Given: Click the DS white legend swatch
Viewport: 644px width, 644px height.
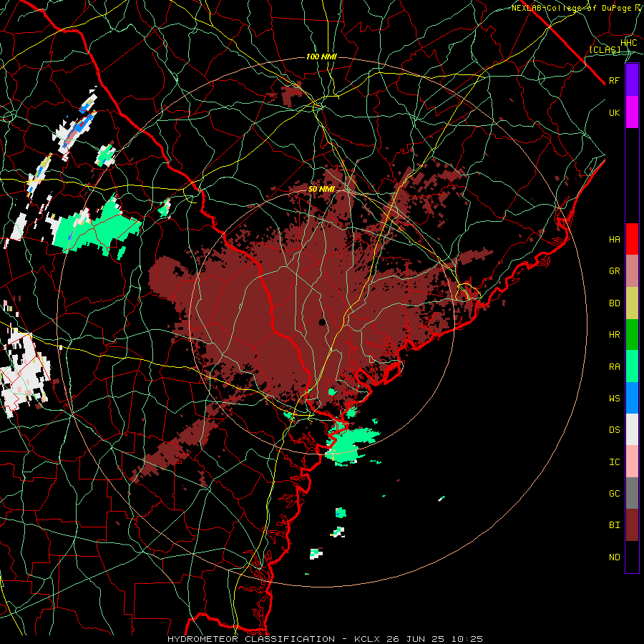Looking at the screenshot, I should [632, 429].
